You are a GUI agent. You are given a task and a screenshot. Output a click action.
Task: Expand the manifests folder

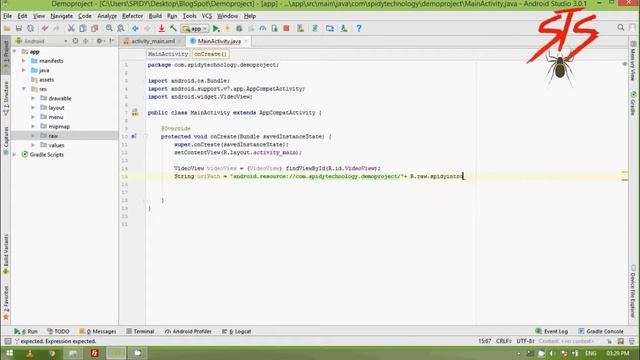click(24, 61)
